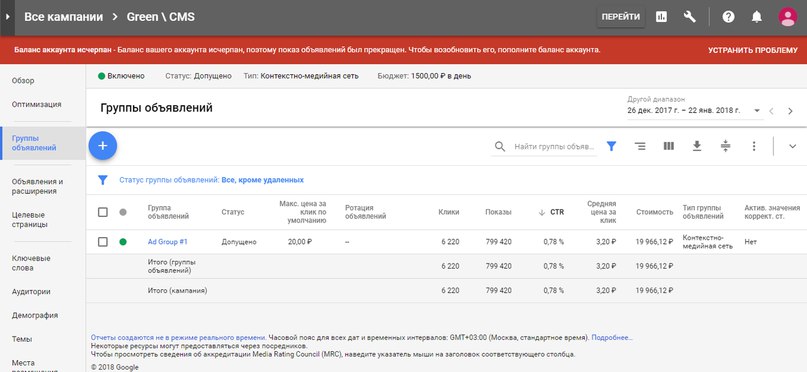This screenshot has width=807, height=372.
Task: Open the Ad Group #1 link
Action: coord(168,242)
